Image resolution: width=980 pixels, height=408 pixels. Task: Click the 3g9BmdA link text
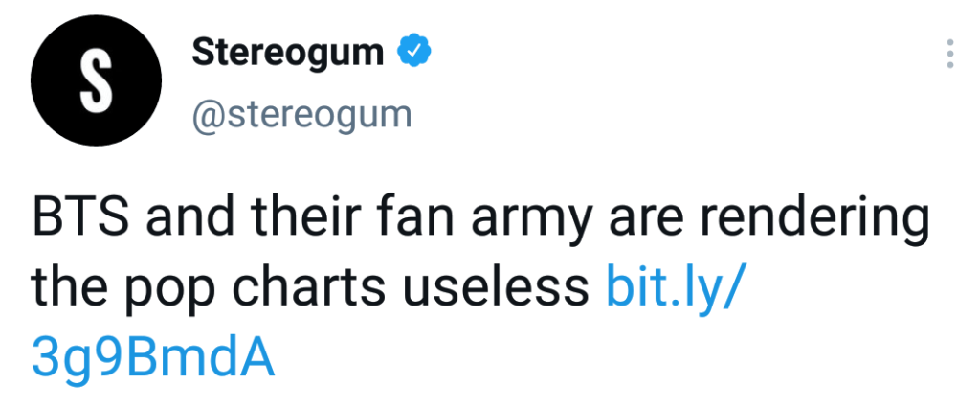153,358
